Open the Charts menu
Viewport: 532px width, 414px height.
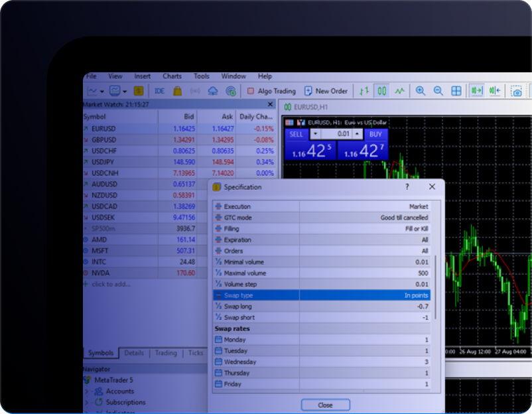pos(172,76)
